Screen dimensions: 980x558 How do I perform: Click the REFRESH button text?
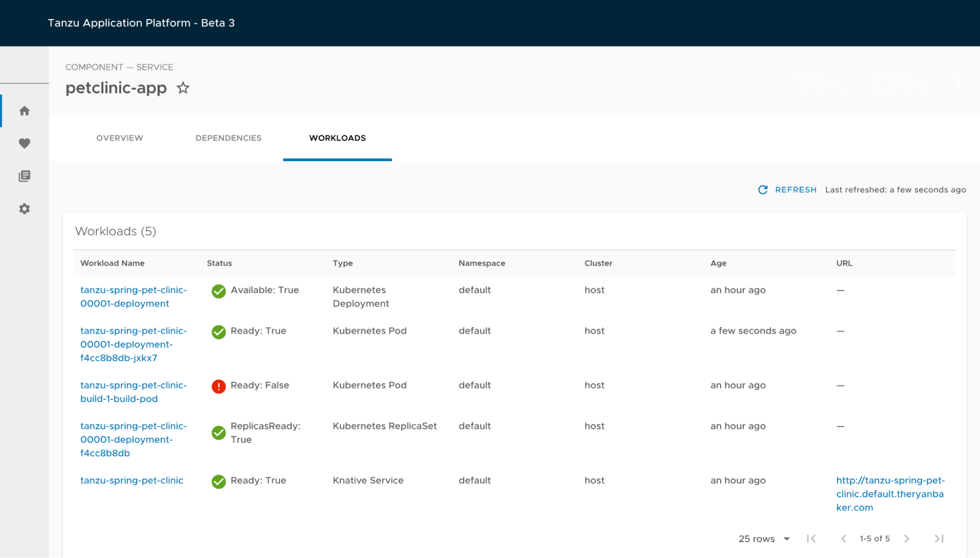pos(796,190)
